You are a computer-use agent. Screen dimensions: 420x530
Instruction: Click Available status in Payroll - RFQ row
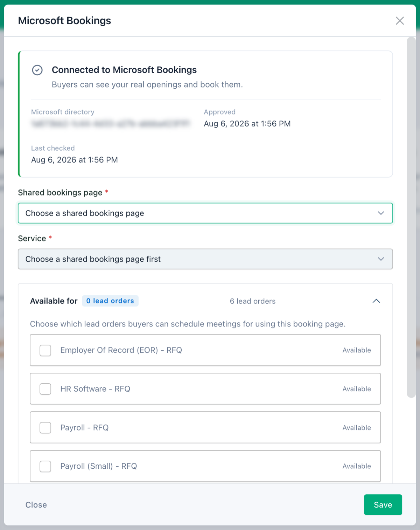(x=357, y=428)
